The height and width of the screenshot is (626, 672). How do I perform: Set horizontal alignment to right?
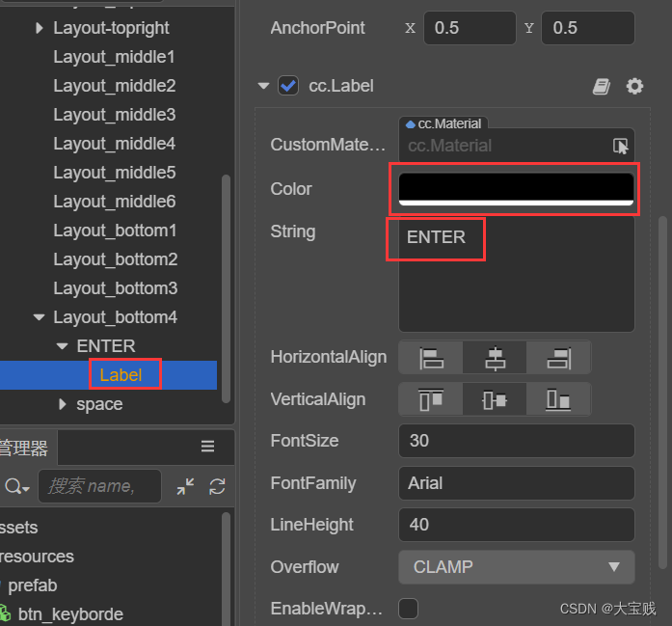coord(558,358)
